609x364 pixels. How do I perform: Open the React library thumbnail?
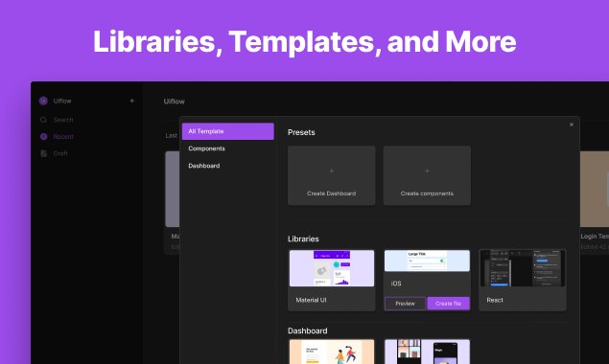[x=523, y=268]
